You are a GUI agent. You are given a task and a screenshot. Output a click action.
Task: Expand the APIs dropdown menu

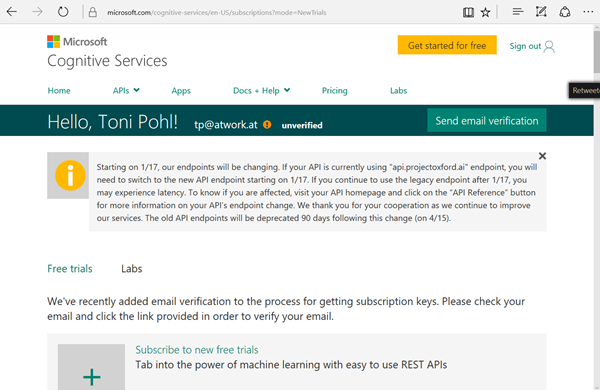tap(126, 91)
